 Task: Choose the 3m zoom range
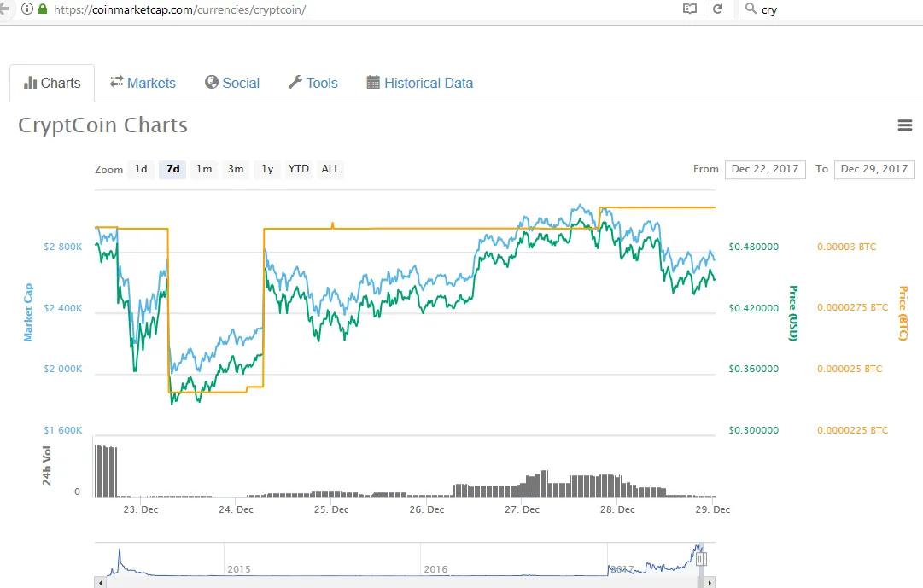coord(236,169)
